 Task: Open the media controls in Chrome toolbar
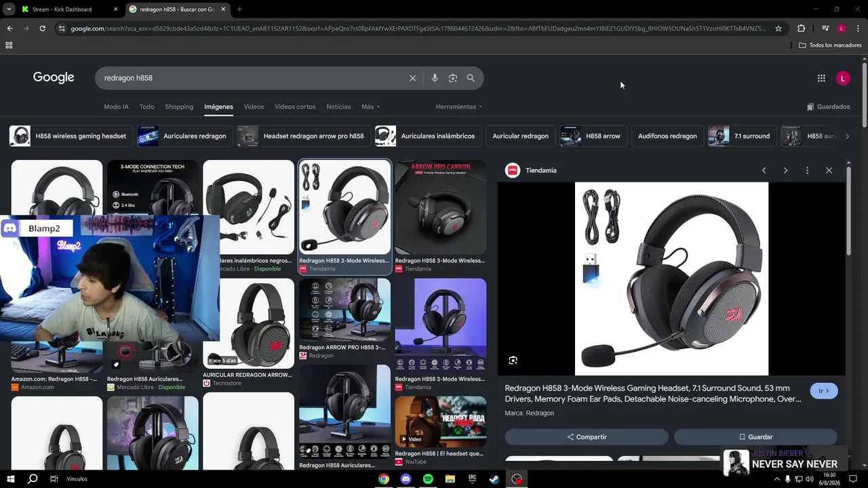click(825, 28)
